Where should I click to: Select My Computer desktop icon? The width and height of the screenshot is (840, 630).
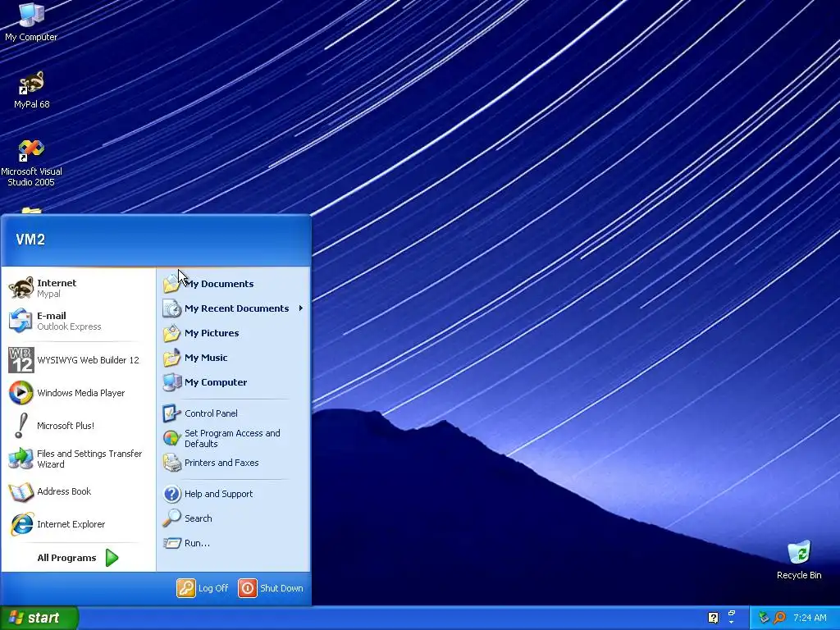tap(31, 22)
